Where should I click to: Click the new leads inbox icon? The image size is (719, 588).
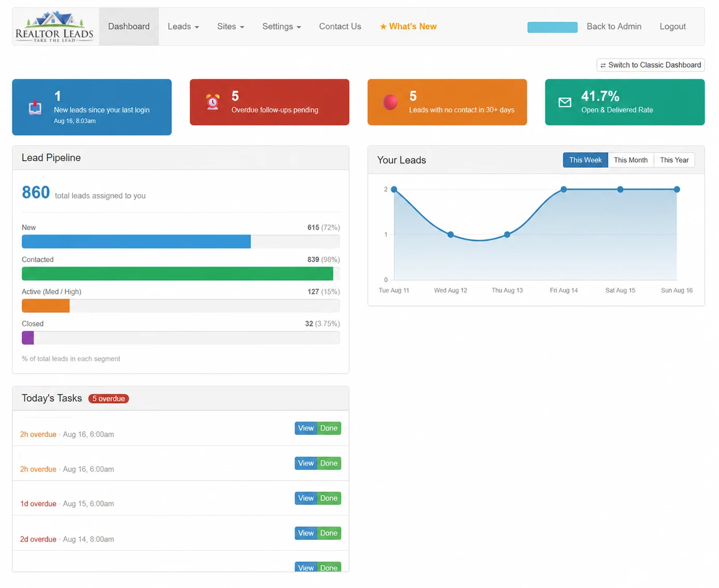coord(35,107)
